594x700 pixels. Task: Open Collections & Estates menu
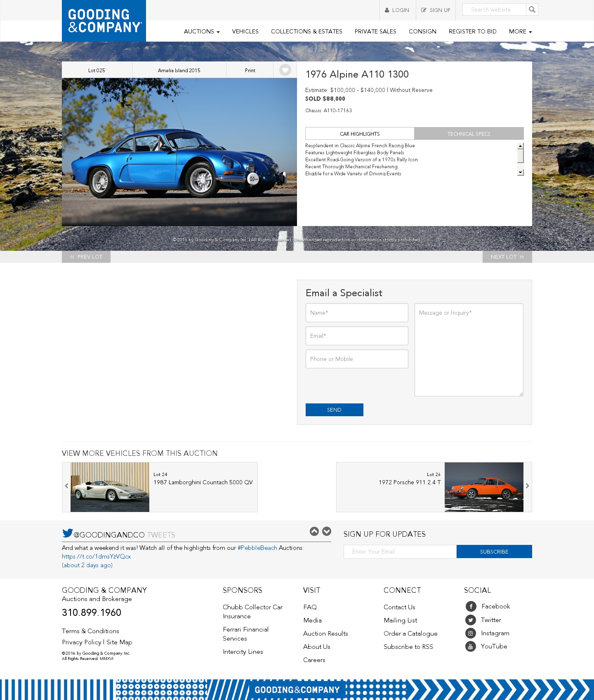pyautogui.click(x=306, y=31)
